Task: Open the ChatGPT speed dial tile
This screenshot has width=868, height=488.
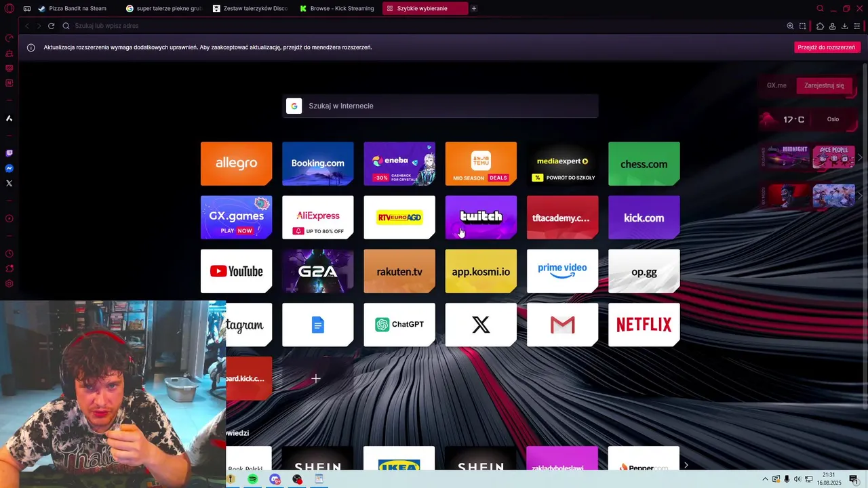Action: click(x=399, y=325)
